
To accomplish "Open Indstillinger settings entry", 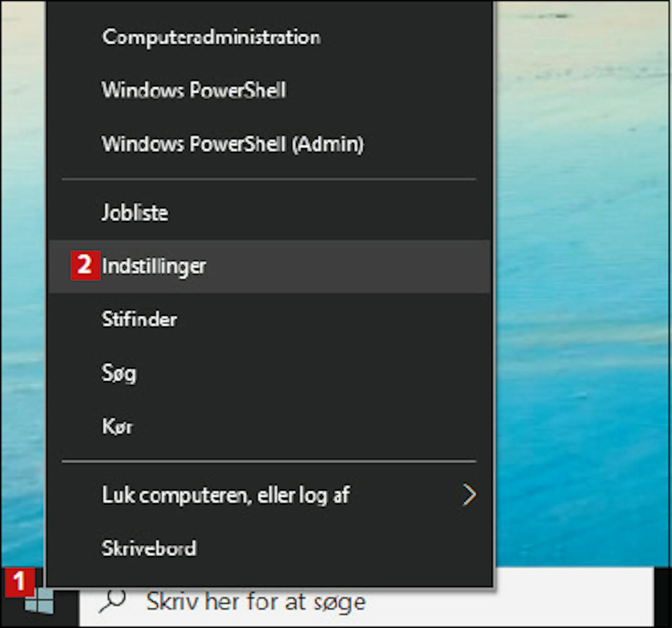I will [x=270, y=266].
